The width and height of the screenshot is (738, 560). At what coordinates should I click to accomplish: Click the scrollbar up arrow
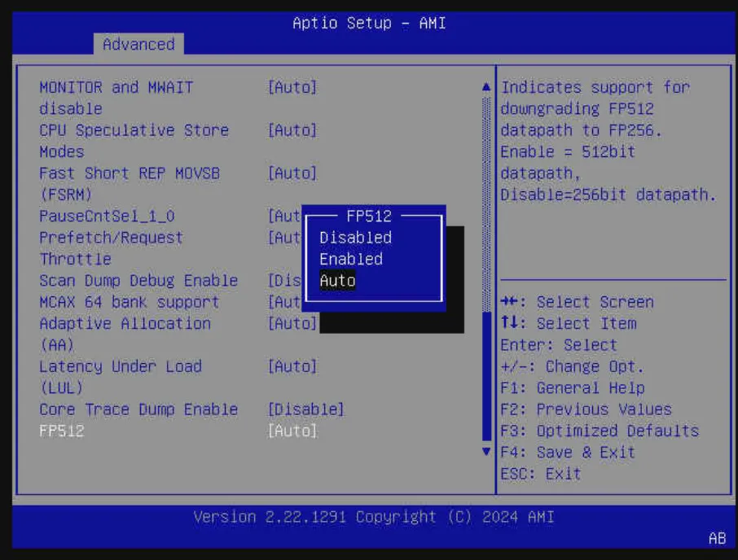[486, 87]
